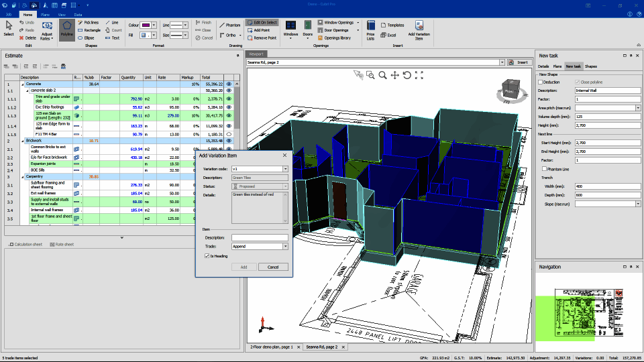The image size is (644, 362).
Task: Click the viewport magnifier zoom icon
Action: pyautogui.click(x=382, y=75)
